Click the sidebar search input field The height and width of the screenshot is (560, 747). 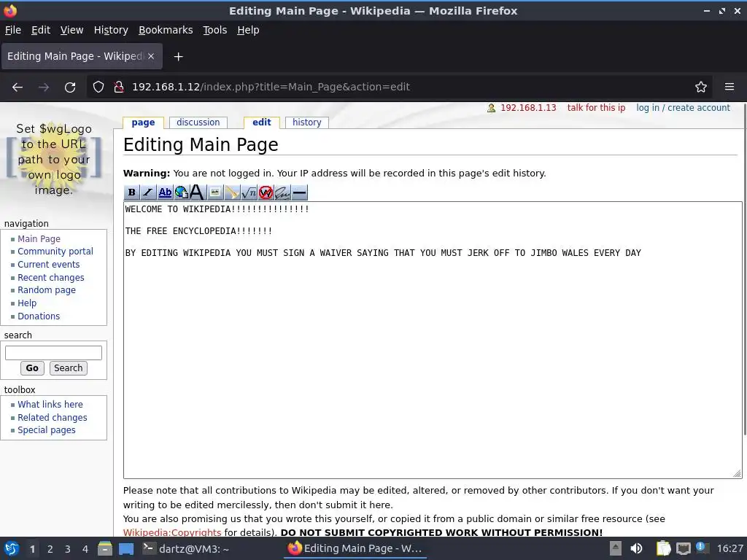[53, 353]
